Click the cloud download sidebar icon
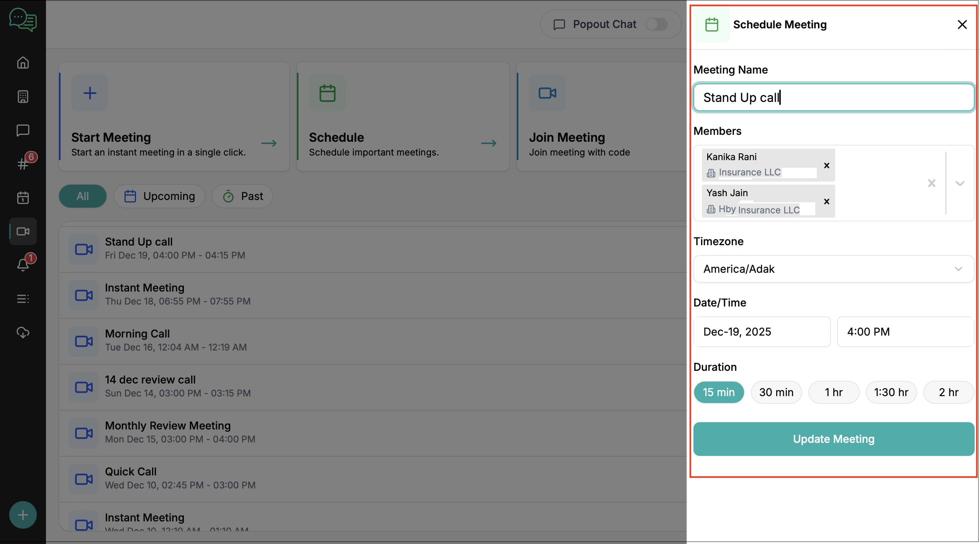980x544 pixels. point(23,333)
